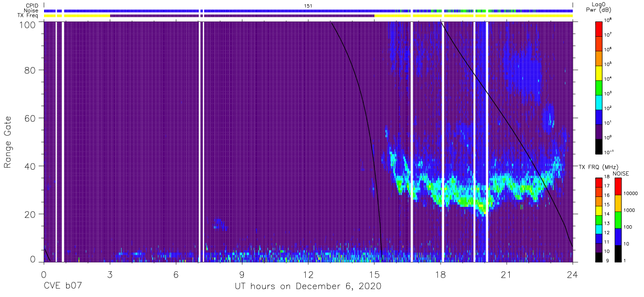Click the Range Gate tick label '60'
644x297 pixels.
tap(29, 118)
